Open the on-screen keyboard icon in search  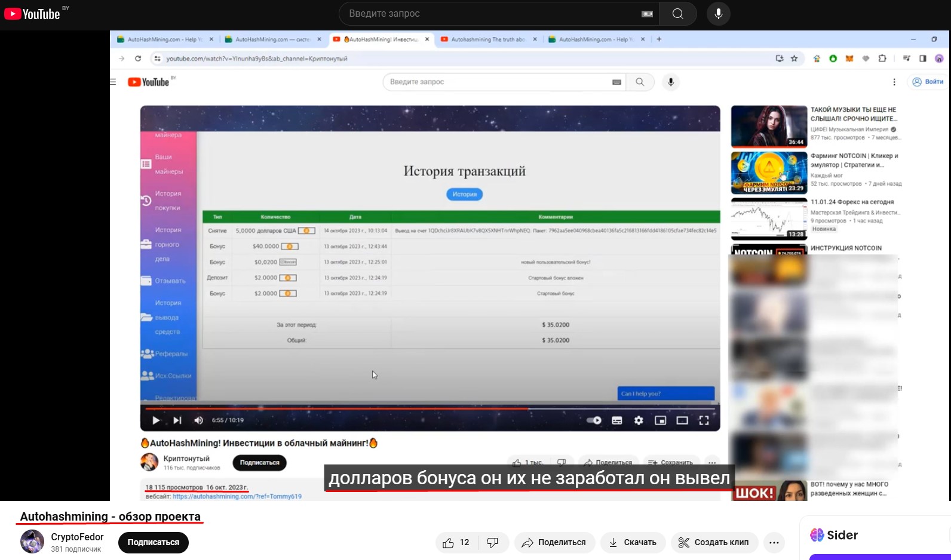tap(647, 14)
